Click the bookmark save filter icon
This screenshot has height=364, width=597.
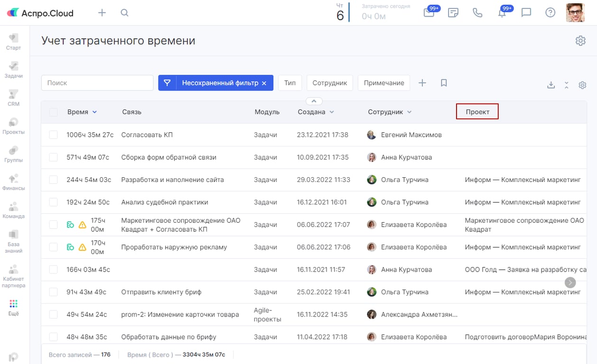point(444,83)
